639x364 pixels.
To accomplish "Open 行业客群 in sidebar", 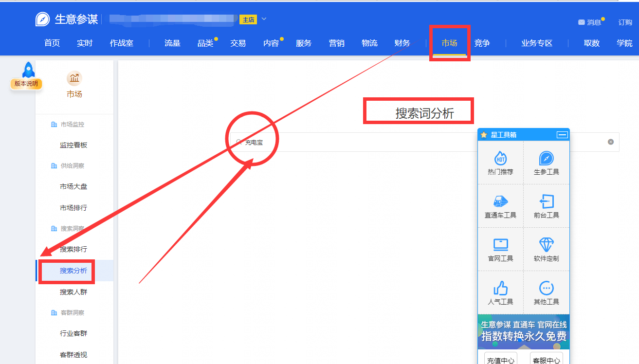I will (73, 333).
